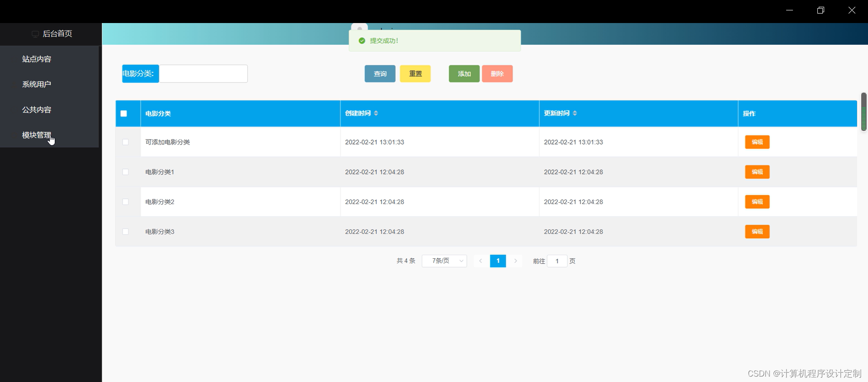Click 编辑 for 电影分类1 row
Image resolution: width=868 pixels, height=382 pixels.
pyautogui.click(x=757, y=172)
